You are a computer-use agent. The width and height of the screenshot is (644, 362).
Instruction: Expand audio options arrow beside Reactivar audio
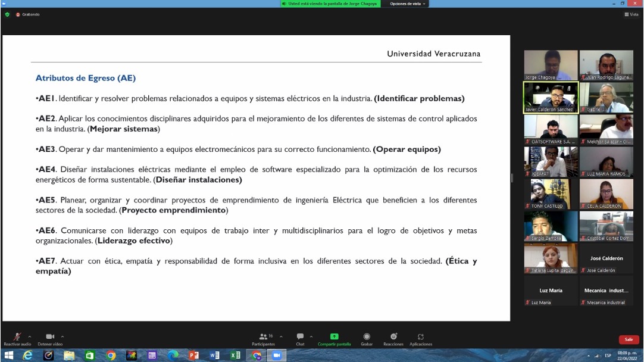coord(30,336)
